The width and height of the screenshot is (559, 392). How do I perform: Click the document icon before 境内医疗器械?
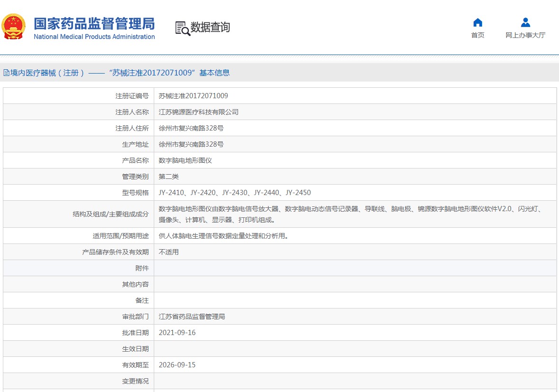6,73
